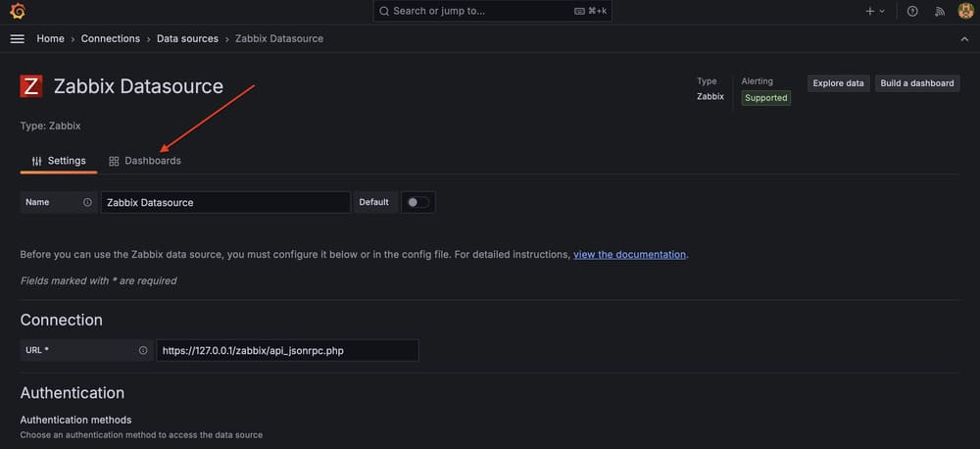Open the user profile avatar
Screen dimensions: 980x449
click(x=965, y=11)
